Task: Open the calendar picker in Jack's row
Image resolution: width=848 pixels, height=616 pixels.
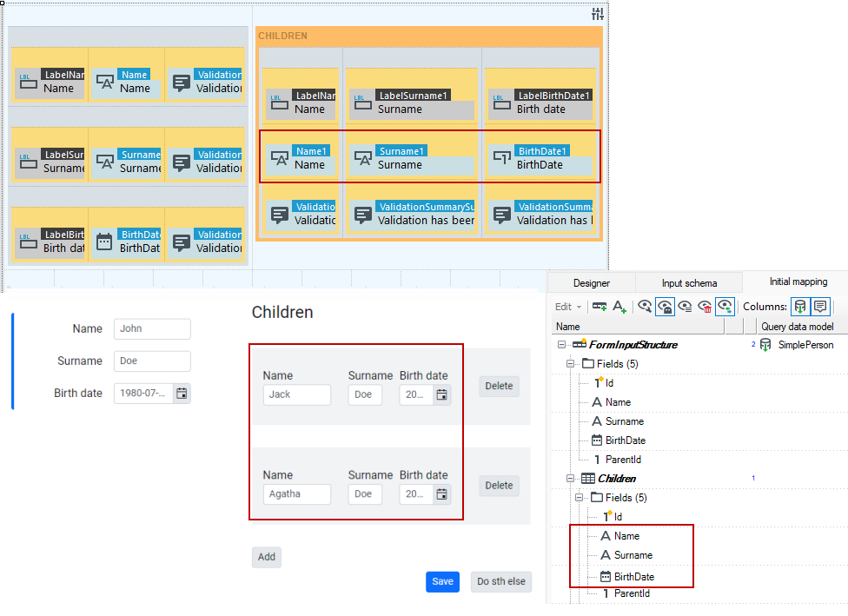Action: click(442, 394)
